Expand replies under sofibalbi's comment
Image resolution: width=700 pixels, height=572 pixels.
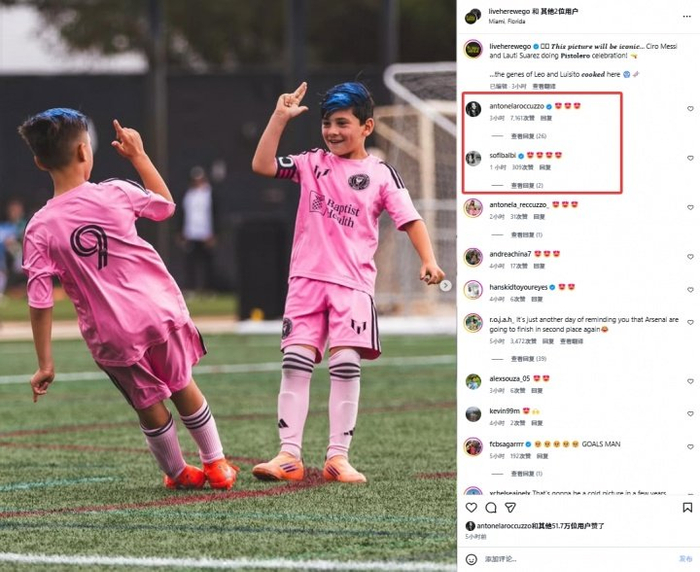tap(527, 185)
